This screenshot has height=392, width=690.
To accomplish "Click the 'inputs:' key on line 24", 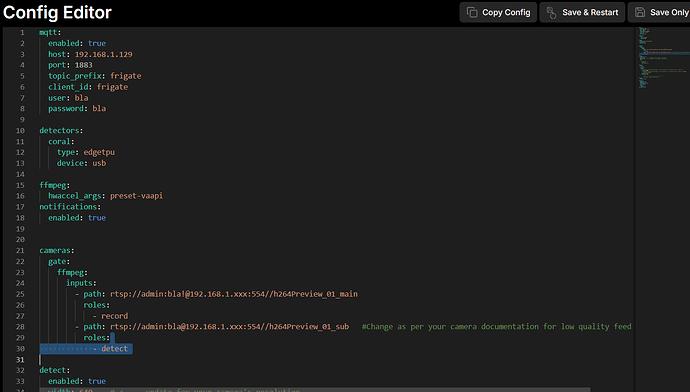I will pyautogui.click(x=81, y=283).
